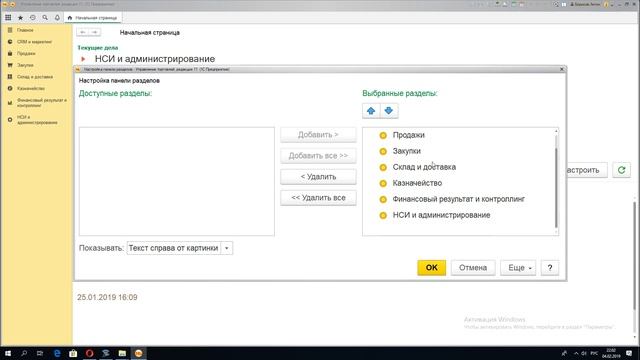The height and width of the screenshot is (360, 640).
Task: Open the Склад и доставка sidebar section
Action: point(35,77)
